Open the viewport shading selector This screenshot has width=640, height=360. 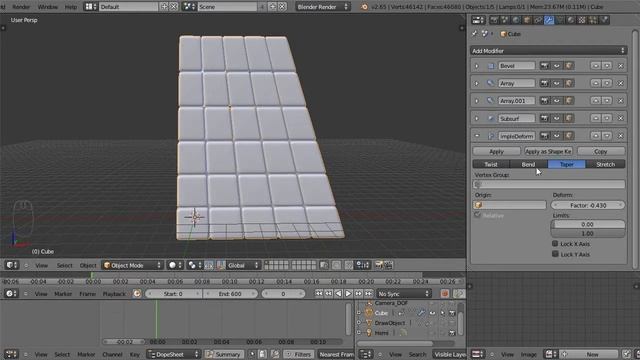click(x=176, y=265)
